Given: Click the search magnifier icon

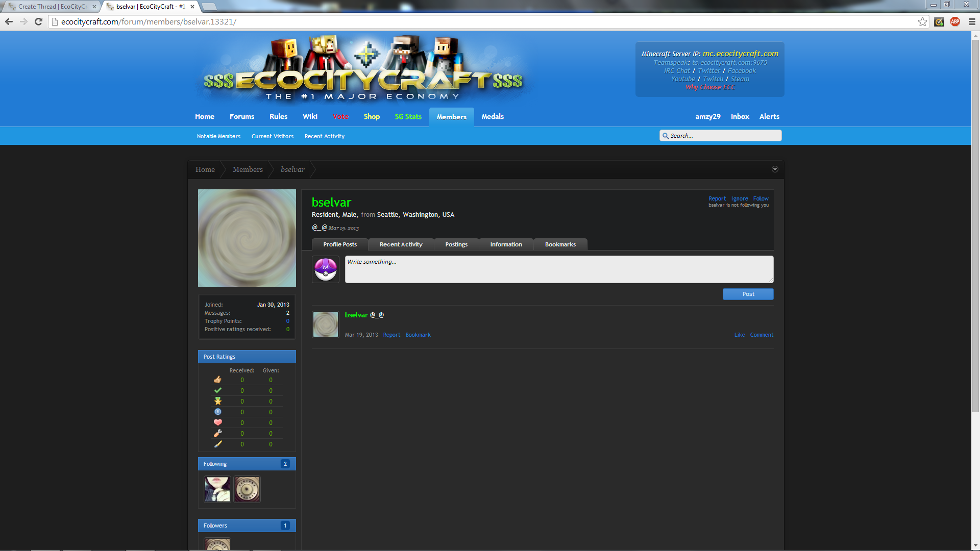Looking at the screenshot, I should point(666,136).
